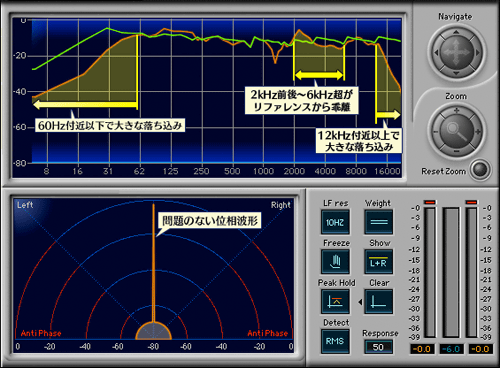Screen dimensions: 500x368
Task: Click the top Zoom plus button
Action: pos(456,110)
